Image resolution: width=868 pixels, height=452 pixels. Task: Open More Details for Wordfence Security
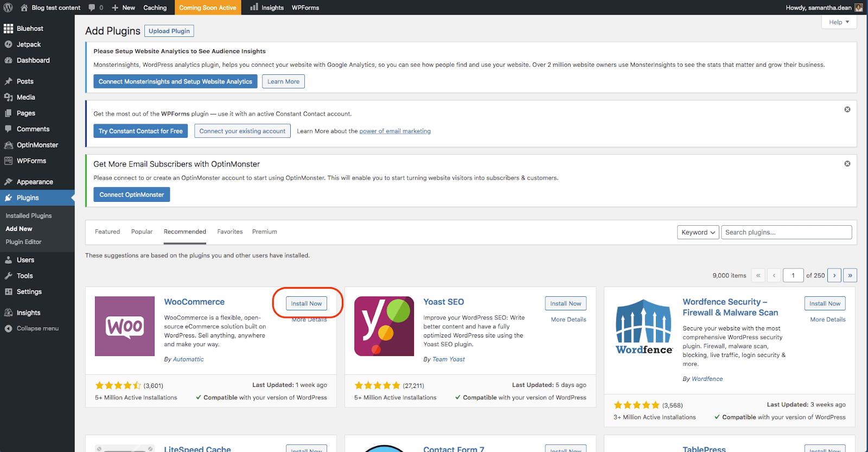828,320
